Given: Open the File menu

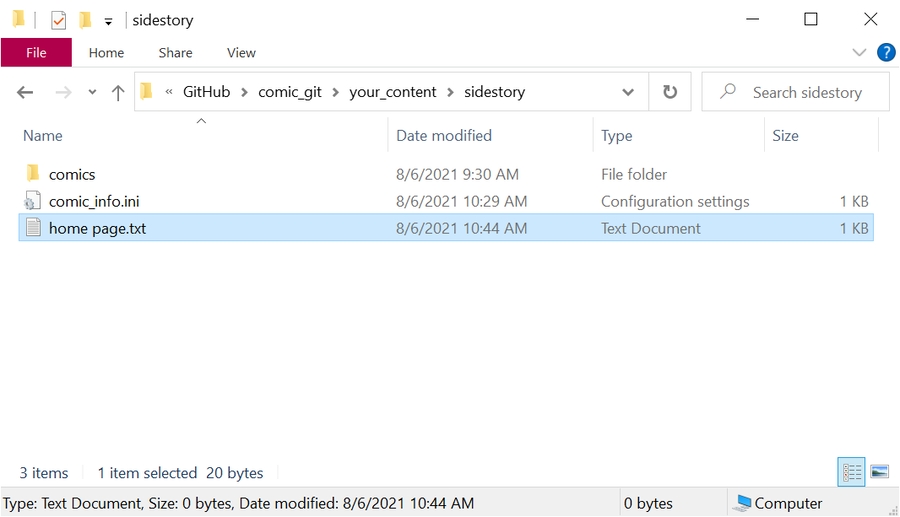Looking at the screenshot, I should pyautogui.click(x=36, y=53).
